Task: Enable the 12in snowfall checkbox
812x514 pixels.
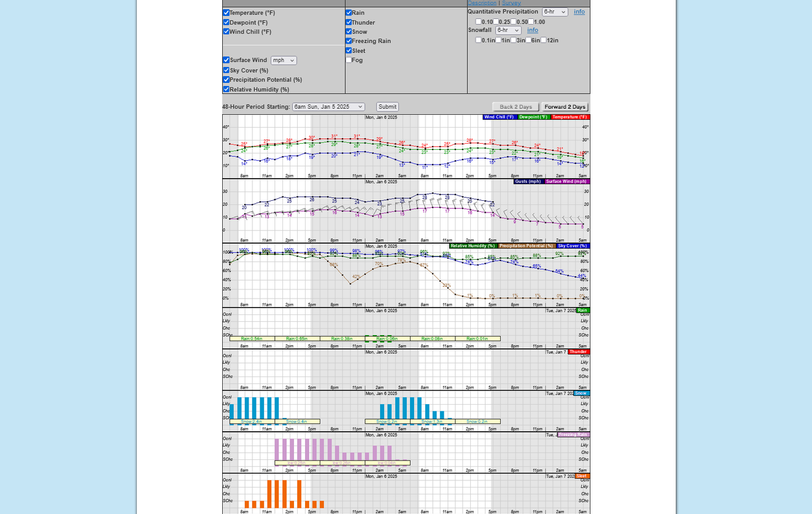Action: [544, 40]
